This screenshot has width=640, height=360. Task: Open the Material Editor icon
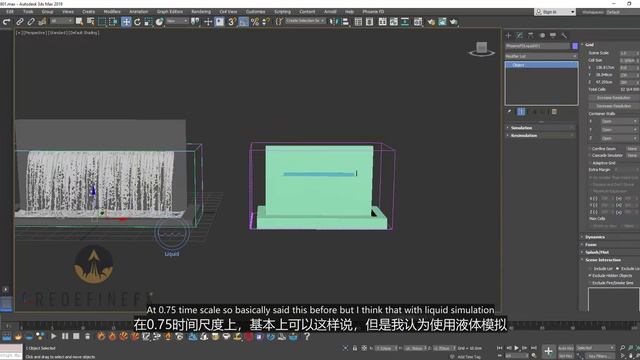tap(418, 22)
